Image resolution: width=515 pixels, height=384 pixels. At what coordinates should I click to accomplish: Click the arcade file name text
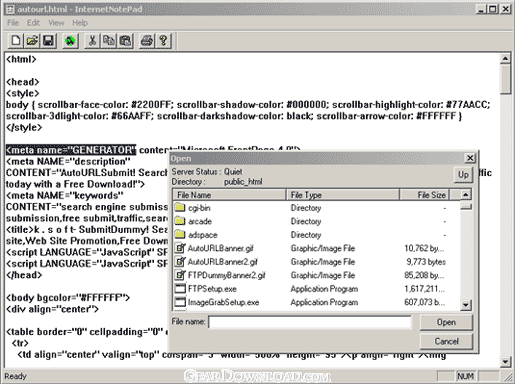(x=200, y=221)
